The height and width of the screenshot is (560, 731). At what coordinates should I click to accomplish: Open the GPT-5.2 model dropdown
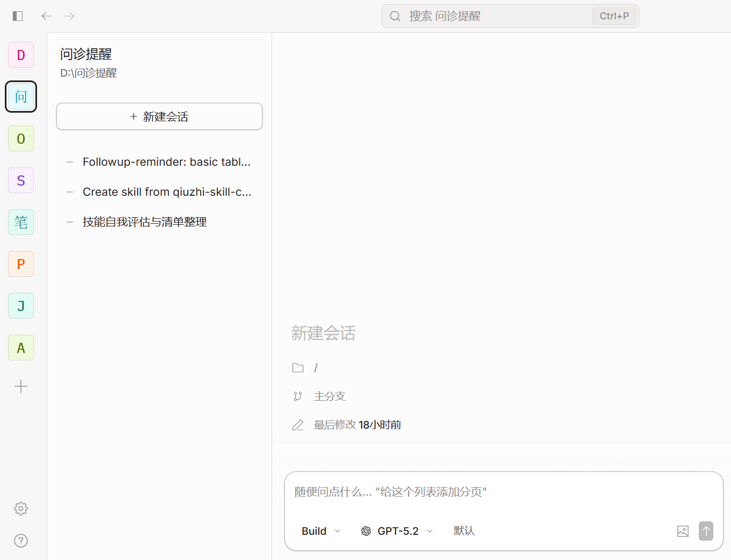pyautogui.click(x=397, y=531)
